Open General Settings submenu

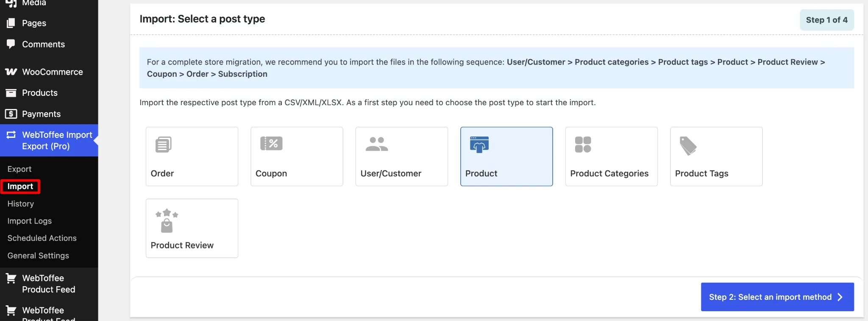38,255
